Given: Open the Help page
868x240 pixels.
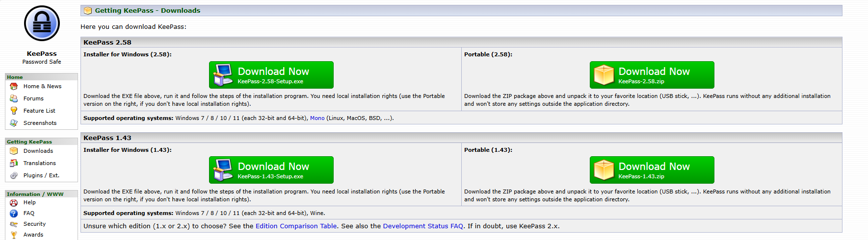Looking at the screenshot, I should pos(29,202).
